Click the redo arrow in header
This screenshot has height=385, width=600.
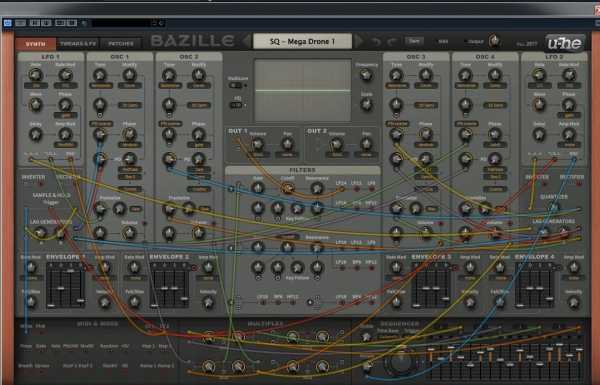point(392,41)
